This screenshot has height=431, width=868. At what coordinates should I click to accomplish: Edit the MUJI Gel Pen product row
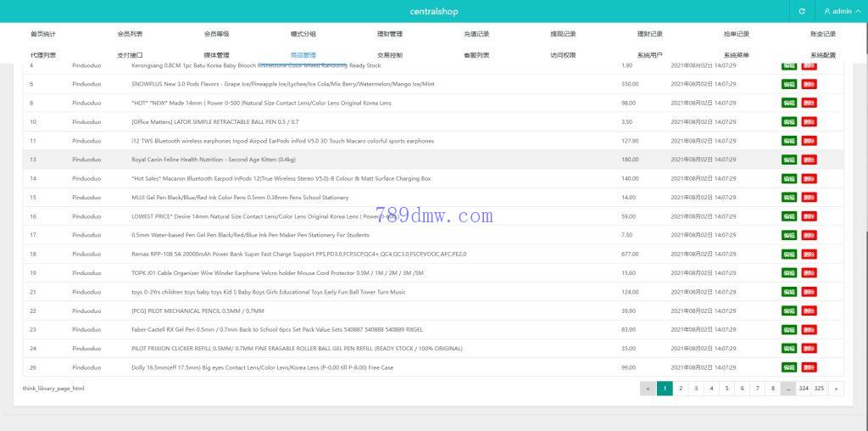(789, 198)
